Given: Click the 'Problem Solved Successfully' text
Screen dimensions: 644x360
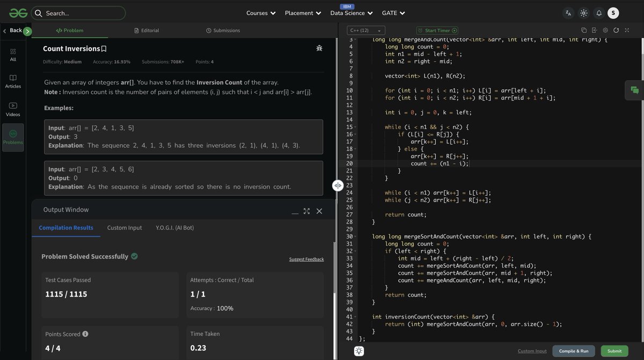Looking at the screenshot, I should (x=85, y=256).
